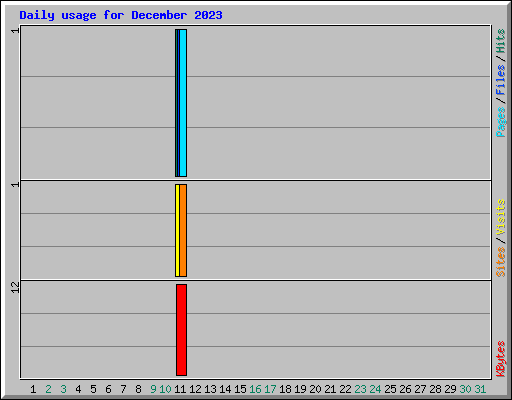Click day 11 on the x-axis
512x400 pixels.
tap(180, 389)
